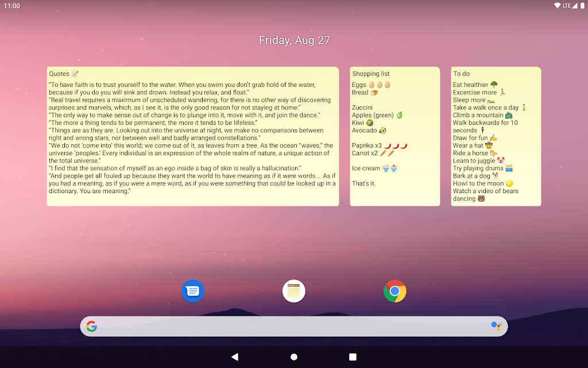Viewport: 588px width, 368px height.
Task: Tap "We do not 'come into'" quote
Action: point(191,153)
